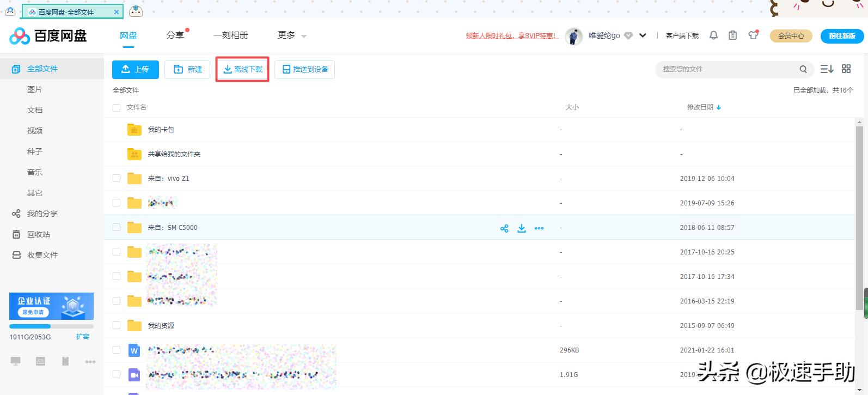Click the 客户端下载 link
The width and height of the screenshot is (868, 395).
(x=682, y=36)
